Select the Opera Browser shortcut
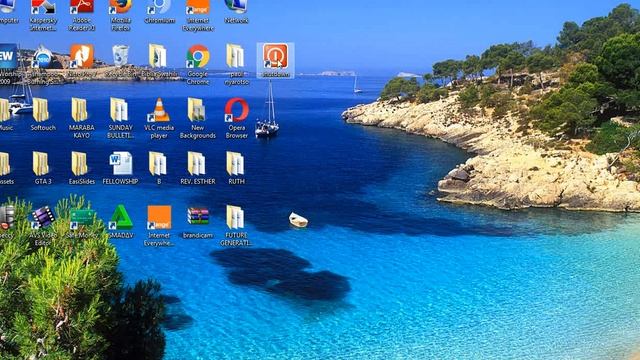Viewport: 640px width, 360px height. pos(236,118)
